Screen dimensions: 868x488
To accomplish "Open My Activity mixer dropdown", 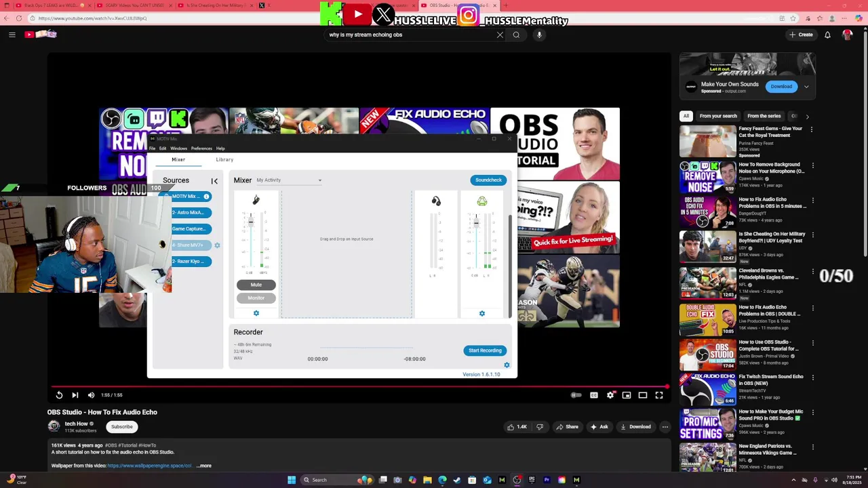I will (x=289, y=180).
